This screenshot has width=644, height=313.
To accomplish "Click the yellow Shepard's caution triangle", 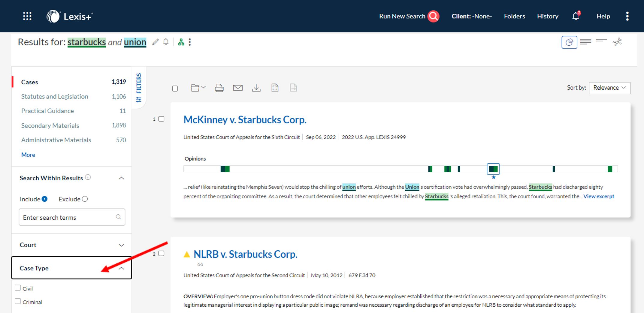I will coord(187,254).
